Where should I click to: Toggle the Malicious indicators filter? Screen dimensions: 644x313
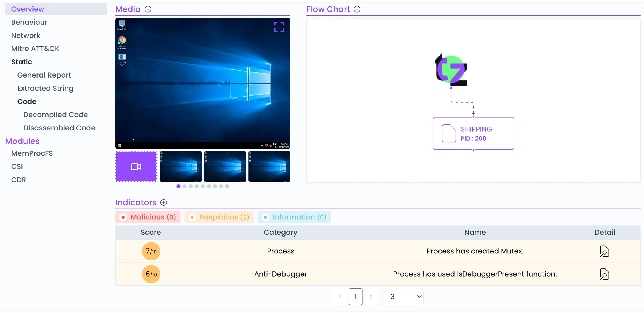click(148, 217)
